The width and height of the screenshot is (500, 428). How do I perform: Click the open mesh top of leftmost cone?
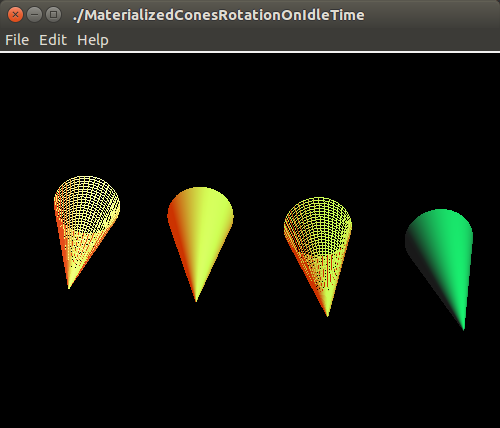87,202
